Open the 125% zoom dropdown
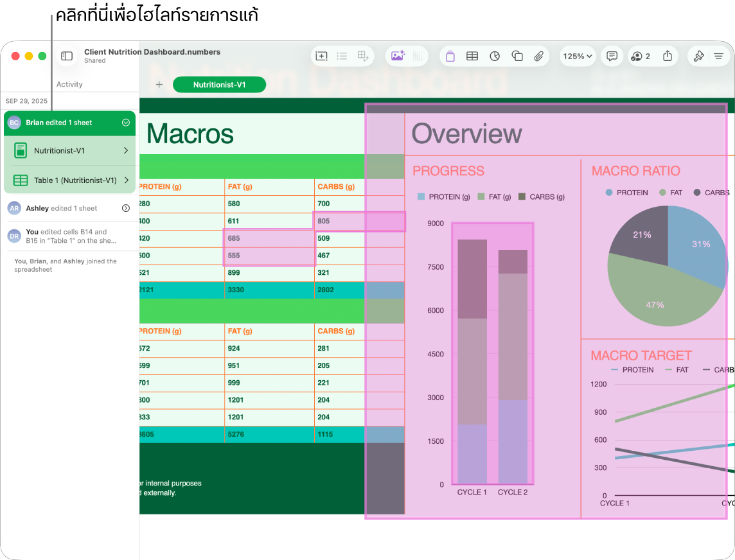This screenshot has width=735, height=560. coord(578,57)
